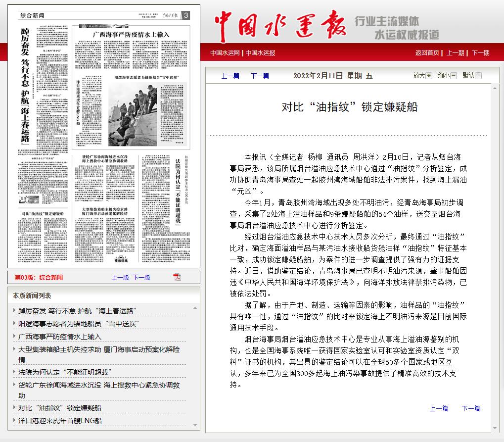Click 货轮广东徐闻海域进水沉没 headline on page image

coord(105,158)
